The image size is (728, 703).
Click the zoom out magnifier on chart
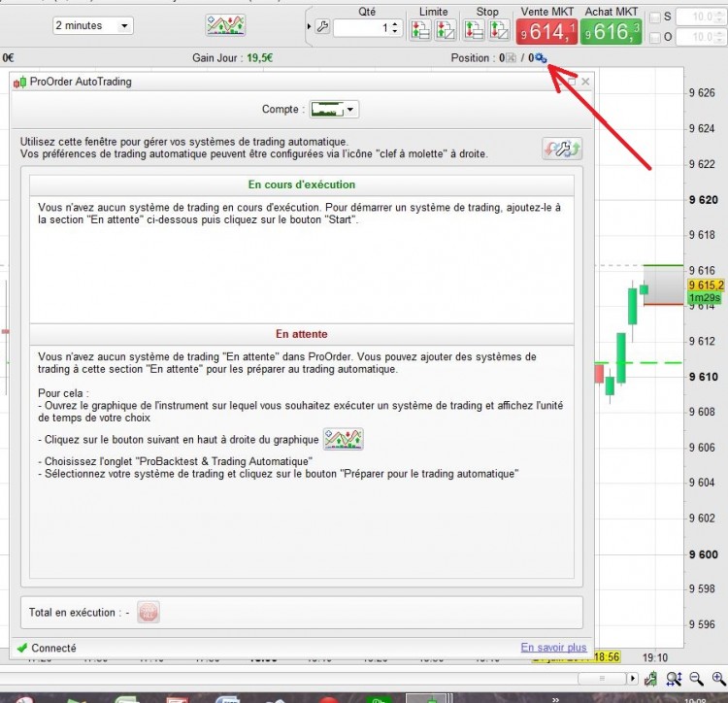(x=696, y=680)
